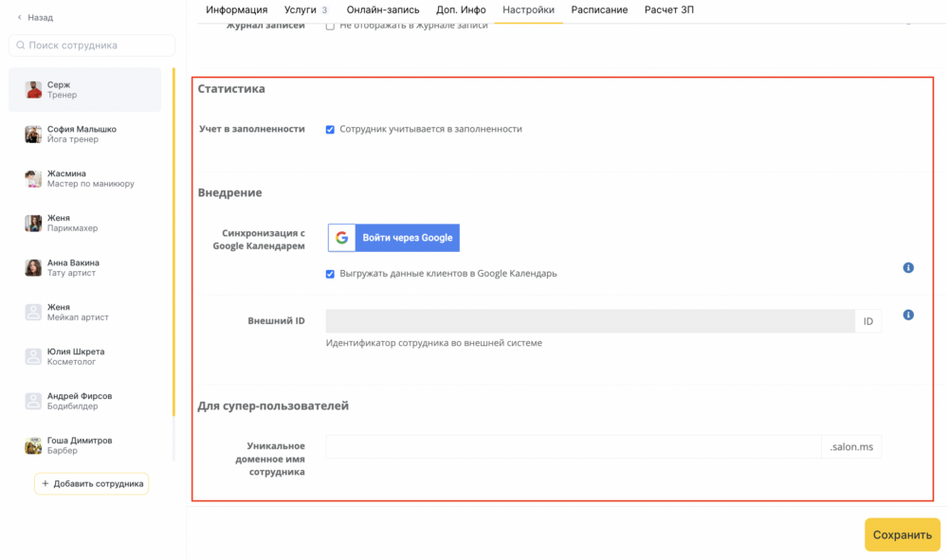Open the Услуги tab
This screenshot has height=560, width=948.
pyautogui.click(x=306, y=9)
